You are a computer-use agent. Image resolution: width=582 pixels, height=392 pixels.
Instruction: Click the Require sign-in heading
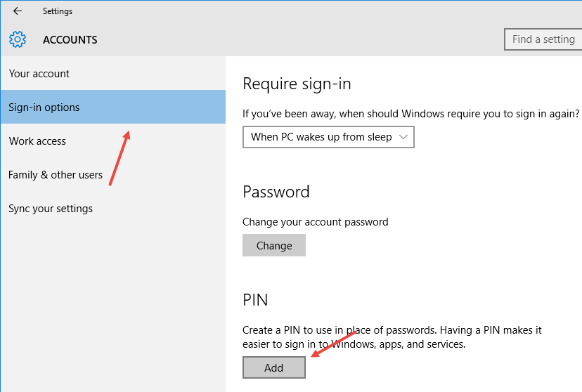tap(297, 84)
